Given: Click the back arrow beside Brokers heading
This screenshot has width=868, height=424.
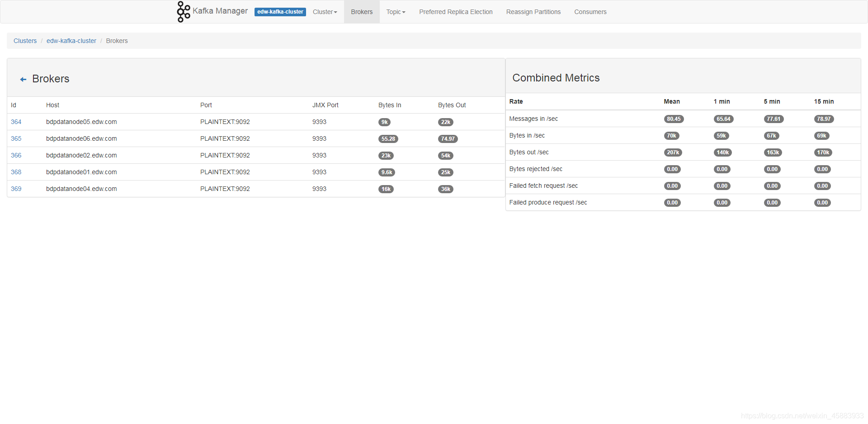Looking at the screenshot, I should pos(23,80).
